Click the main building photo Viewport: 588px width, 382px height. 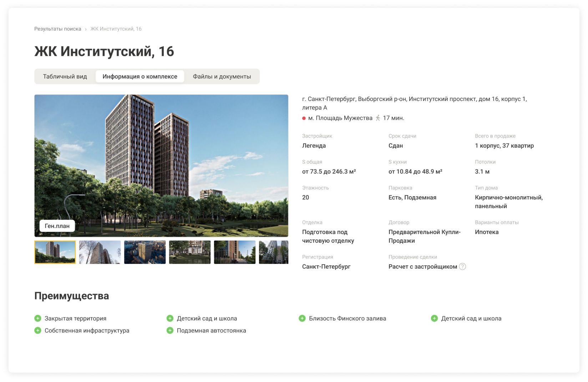point(161,165)
